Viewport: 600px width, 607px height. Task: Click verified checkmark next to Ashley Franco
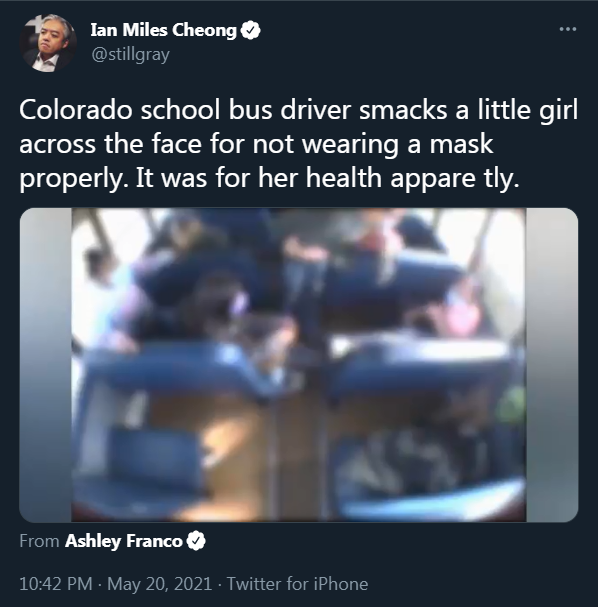[196, 541]
